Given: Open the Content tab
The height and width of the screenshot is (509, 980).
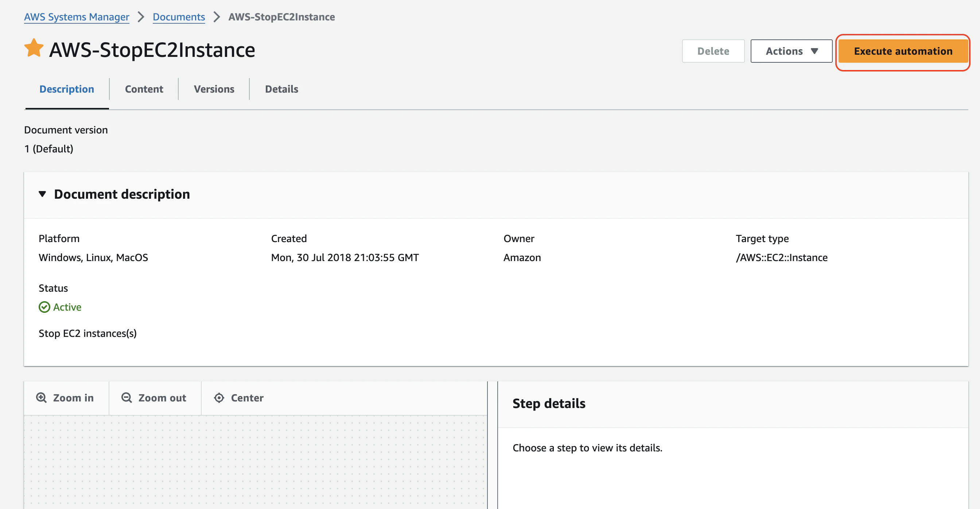Looking at the screenshot, I should pos(144,89).
